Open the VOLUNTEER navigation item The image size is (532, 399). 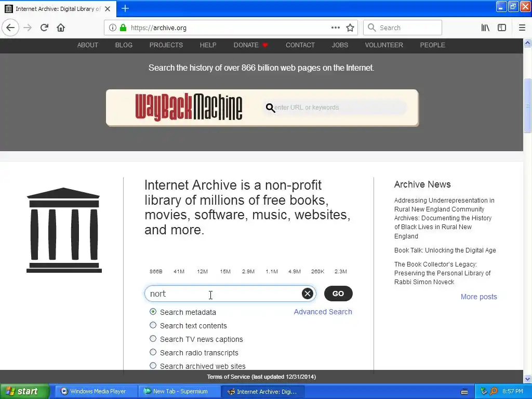click(x=384, y=45)
